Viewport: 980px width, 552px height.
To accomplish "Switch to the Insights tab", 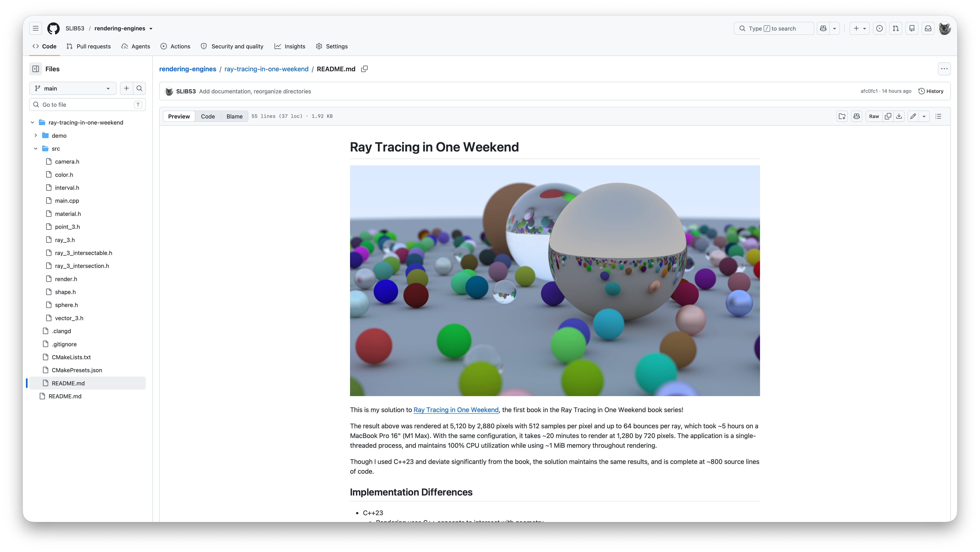I will [290, 46].
